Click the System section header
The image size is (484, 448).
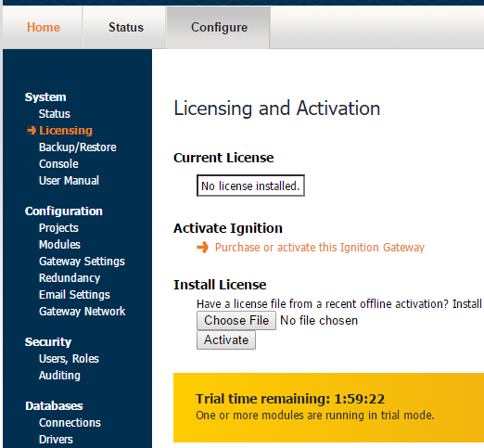click(45, 97)
